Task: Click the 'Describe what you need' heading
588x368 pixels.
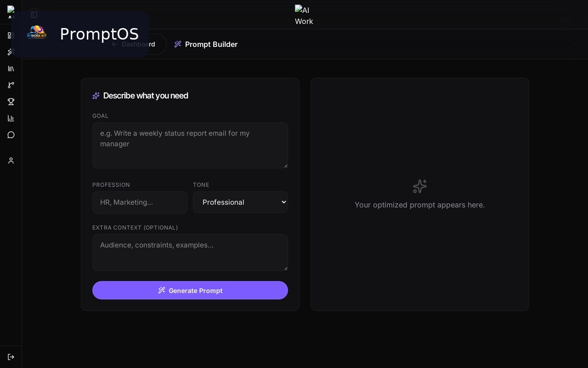Action: [146, 96]
